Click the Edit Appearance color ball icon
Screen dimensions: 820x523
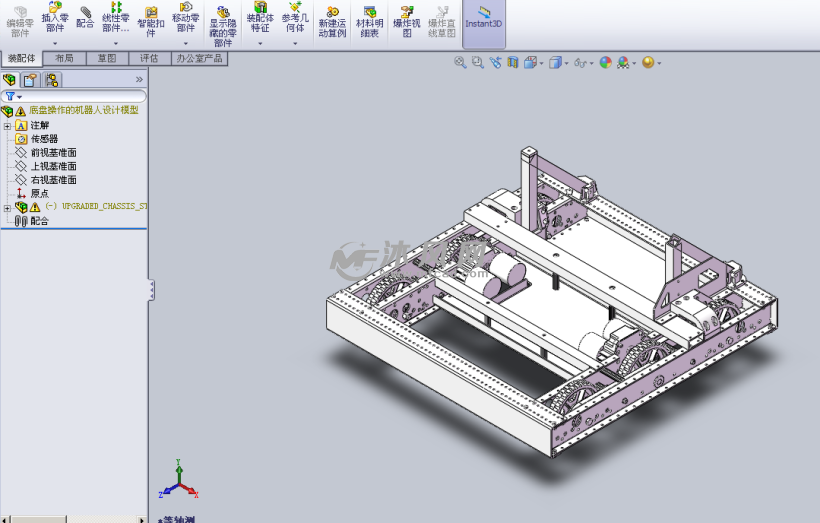605,62
